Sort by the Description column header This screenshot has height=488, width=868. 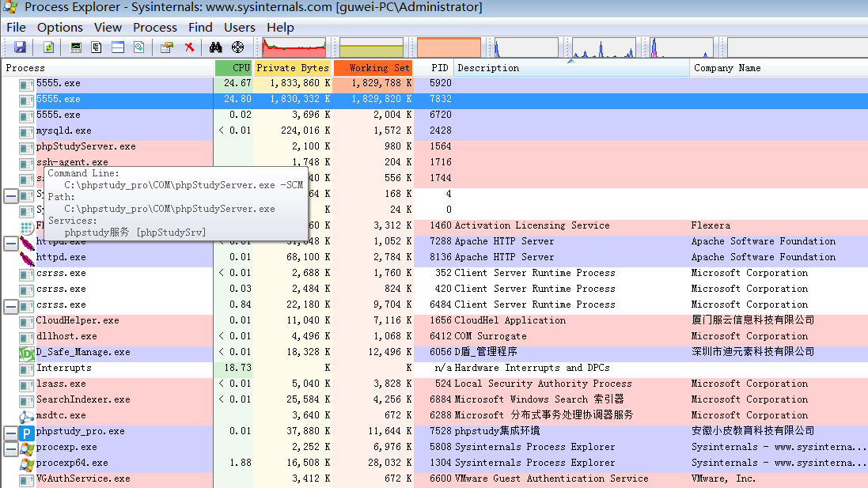(x=571, y=68)
